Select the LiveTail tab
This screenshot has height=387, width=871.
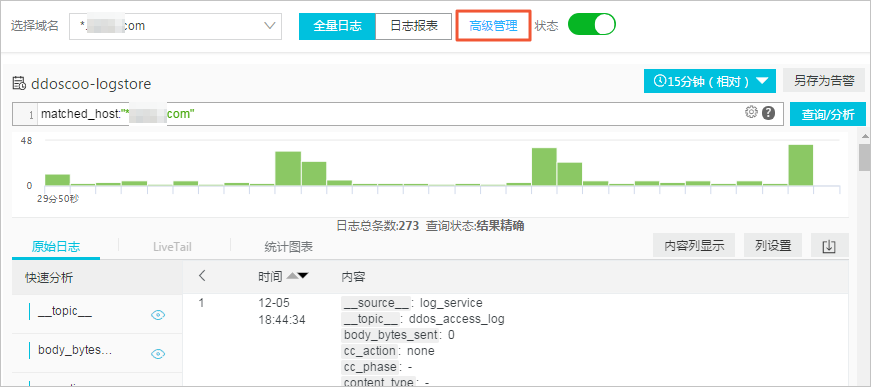click(172, 247)
